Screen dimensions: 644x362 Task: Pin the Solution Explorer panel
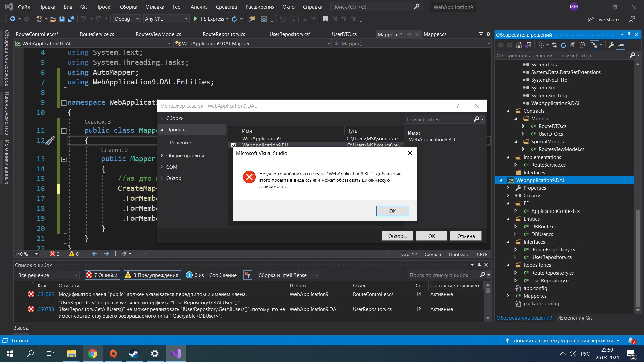click(629, 34)
